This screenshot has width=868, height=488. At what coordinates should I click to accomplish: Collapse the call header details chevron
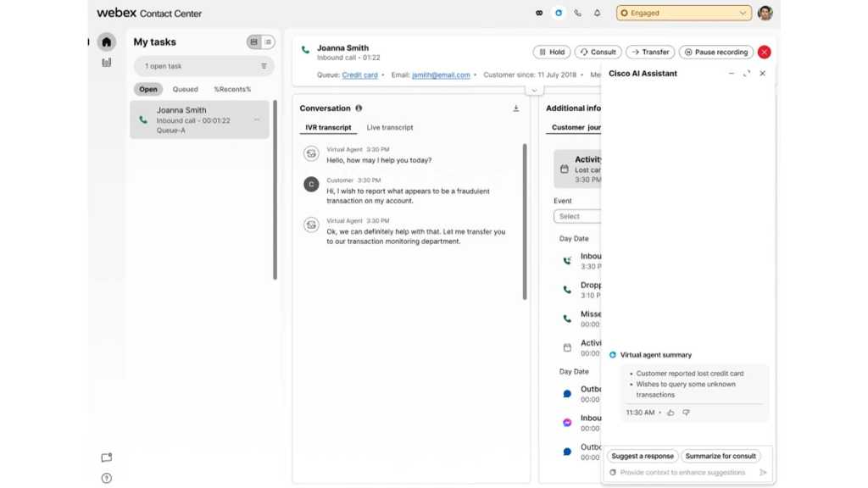click(533, 90)
